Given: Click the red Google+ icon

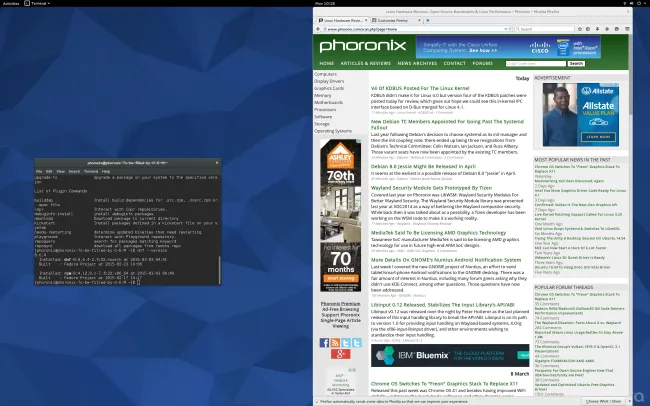Looking at the screenshot, I should coord(340,354).
